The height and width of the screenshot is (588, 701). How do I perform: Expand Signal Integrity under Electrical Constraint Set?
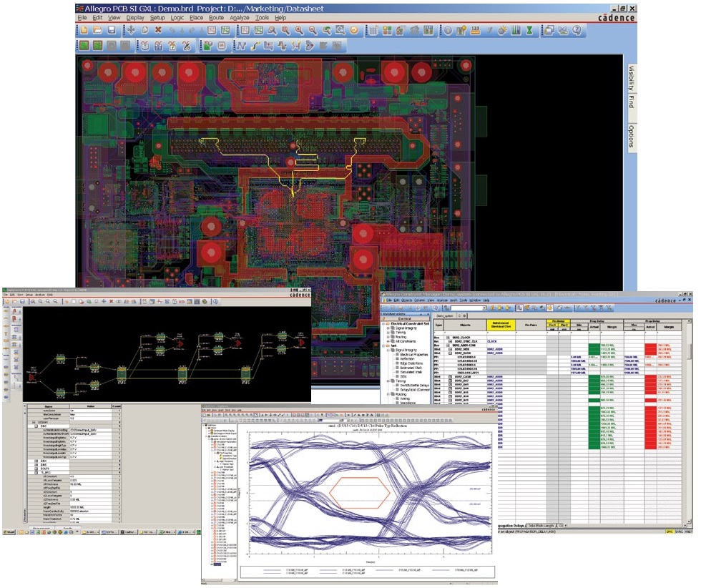(x=388, y=328)
